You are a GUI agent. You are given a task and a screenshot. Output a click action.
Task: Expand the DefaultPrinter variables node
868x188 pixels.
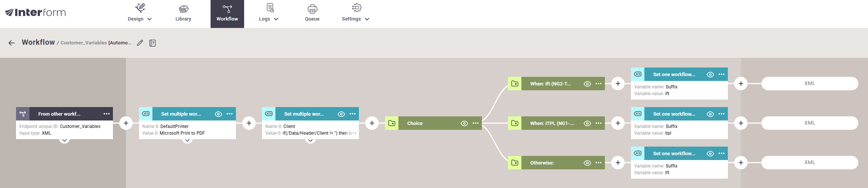[x=187, y=140]
